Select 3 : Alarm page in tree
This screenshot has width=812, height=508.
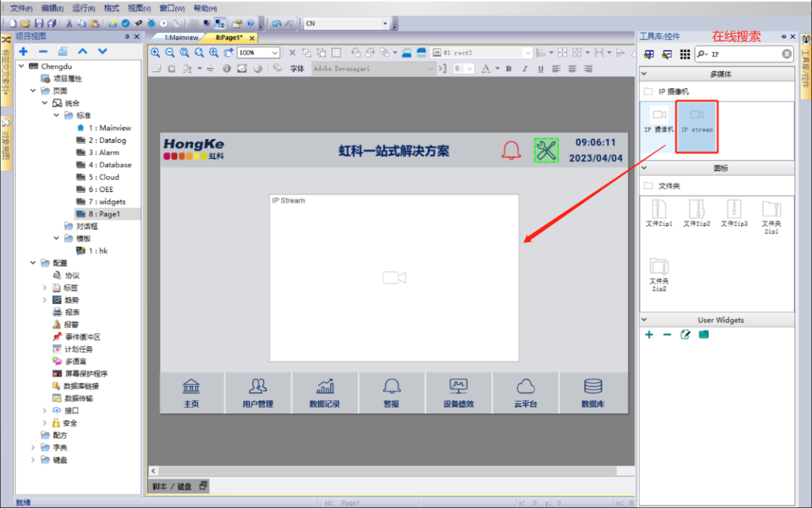click(104, 152)
